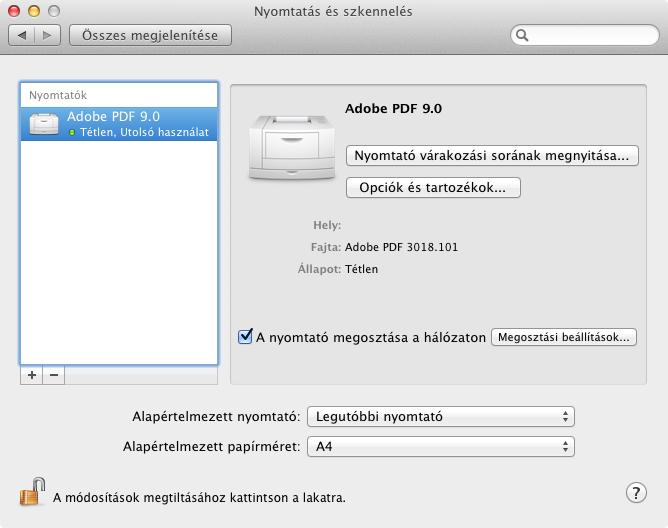Click the small printer icon in list

pyautogui.click(x=44, y=124)
